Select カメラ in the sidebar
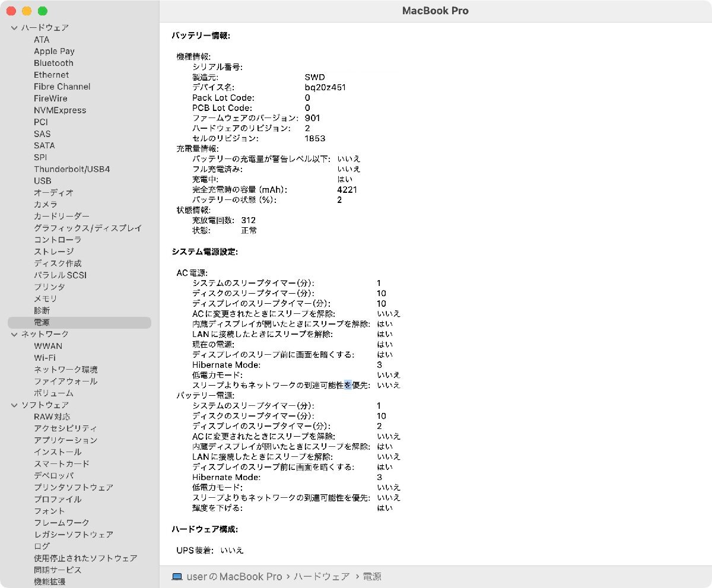The image size is (712, 588). coord(46,204)
